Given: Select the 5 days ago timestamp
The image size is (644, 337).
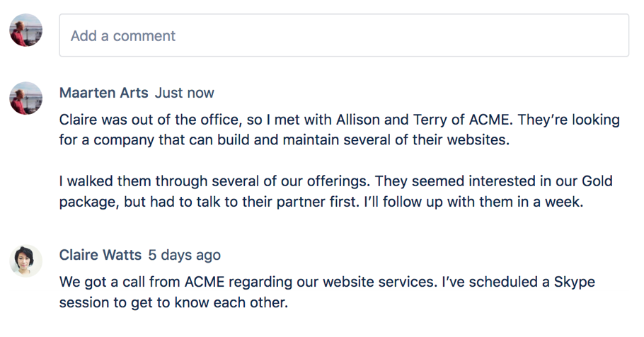Looking at the screenshot, I should (185, 255).
